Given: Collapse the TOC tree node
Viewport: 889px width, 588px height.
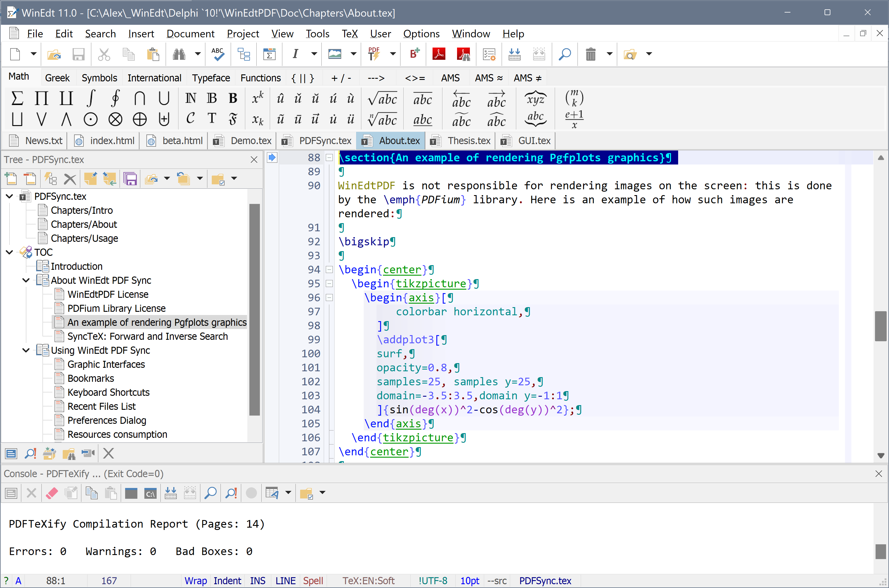Looking at the screenshot, I should (x=10, y=252).
